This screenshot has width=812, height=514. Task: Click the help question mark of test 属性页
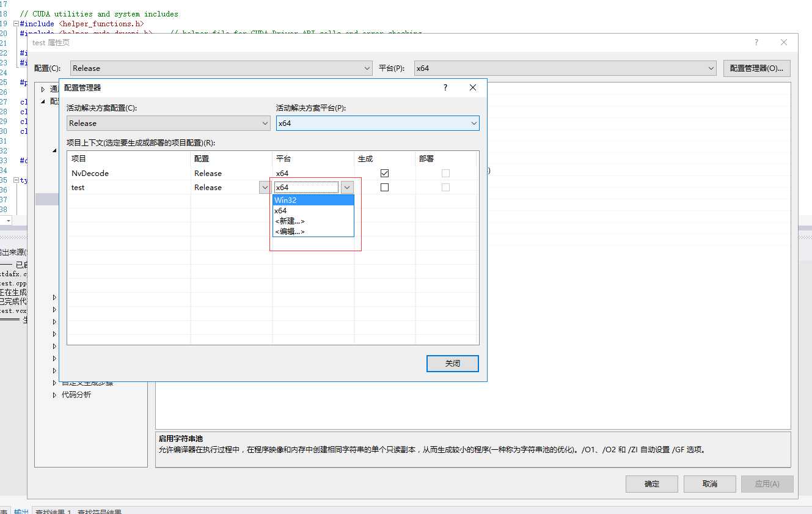(x=756, y=42)
